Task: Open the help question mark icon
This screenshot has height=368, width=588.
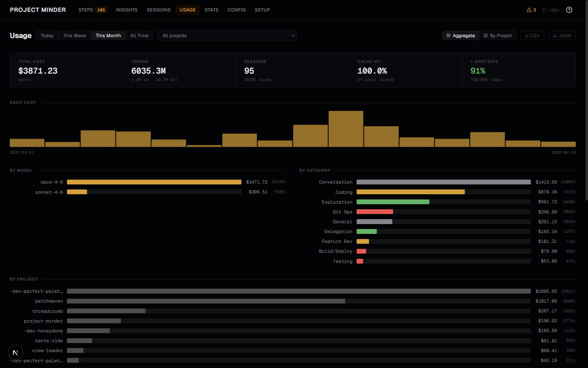Action: click(569, 9)
